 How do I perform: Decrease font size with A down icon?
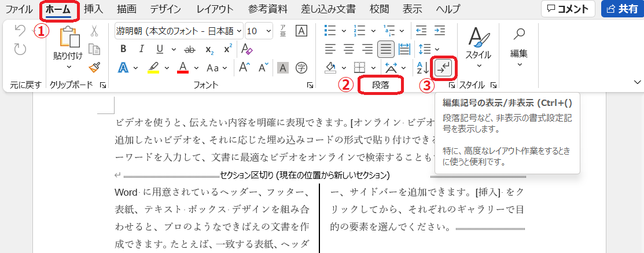tap(263, 67)
